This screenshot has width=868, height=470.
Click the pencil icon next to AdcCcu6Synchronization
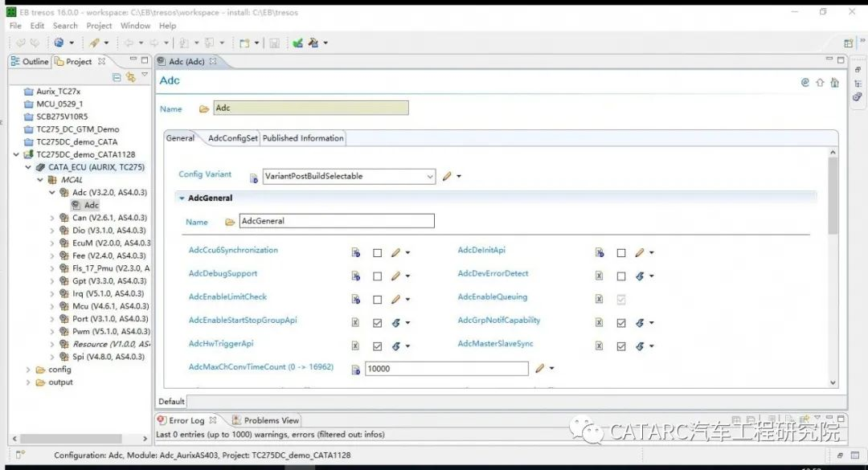395,252
